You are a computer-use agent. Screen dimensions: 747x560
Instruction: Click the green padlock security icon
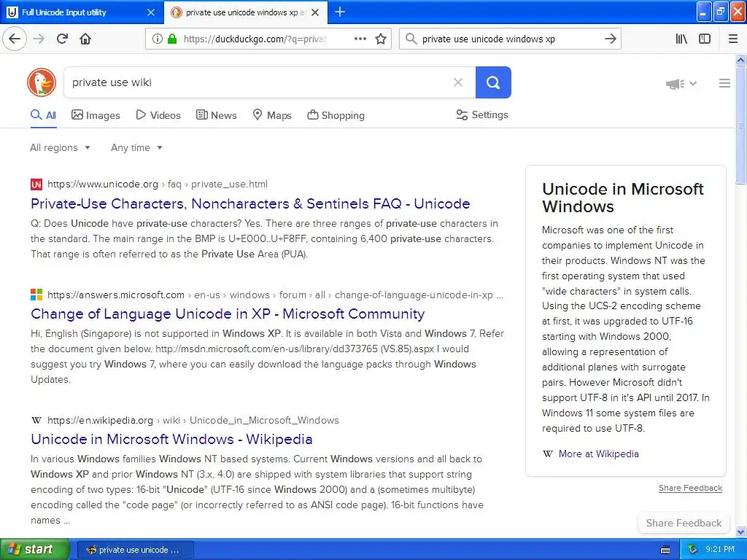click(172, 39)
